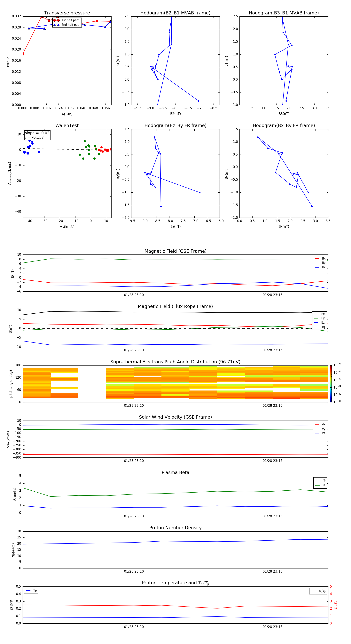Image resolution: width=351 pixels, height=644 pixels.
Task: Click 'Magnetic Field (Flux Rope Frame)' title
Action: (175, 307)
